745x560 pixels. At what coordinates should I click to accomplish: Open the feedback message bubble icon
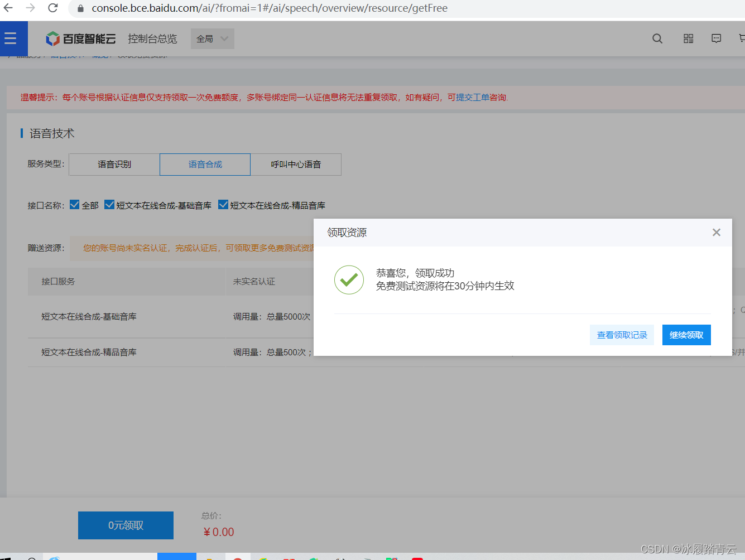click(x=716, y=38)
